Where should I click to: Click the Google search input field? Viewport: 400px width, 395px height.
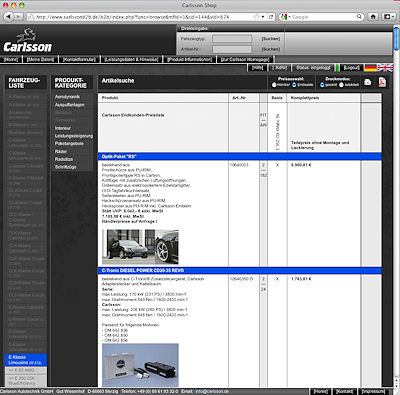[323, 17]
